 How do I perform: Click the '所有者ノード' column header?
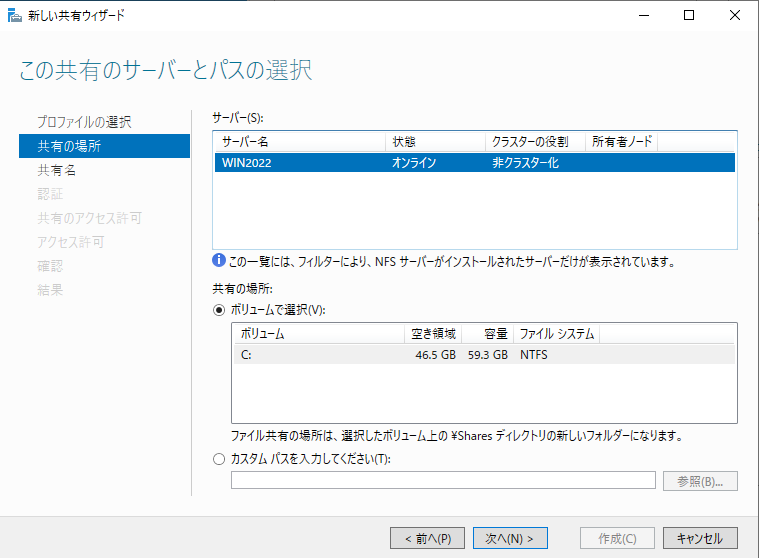tap(621, 142)
